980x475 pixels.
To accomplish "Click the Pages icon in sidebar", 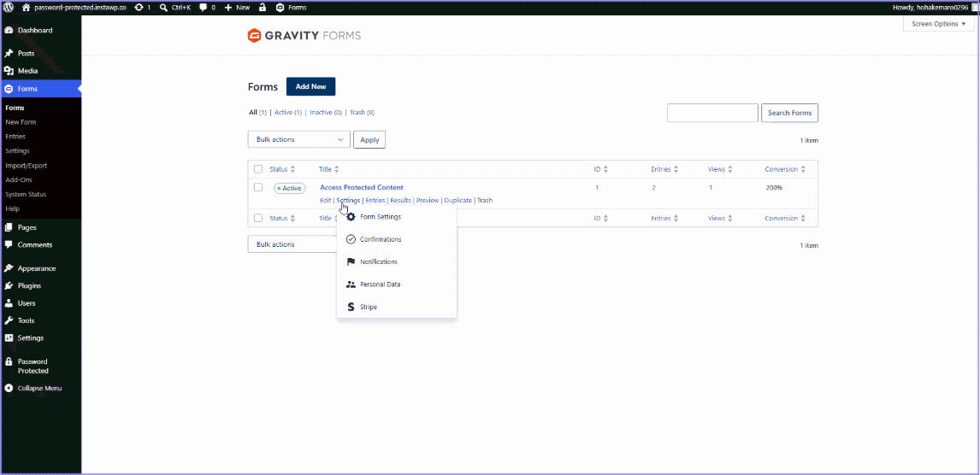I will tap(9, 227).
